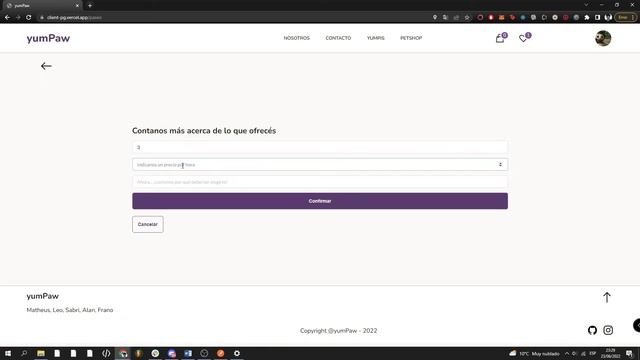The image size is (640, 360).
Task: Focus the first input field containing 3
Action: pos(320,147)
